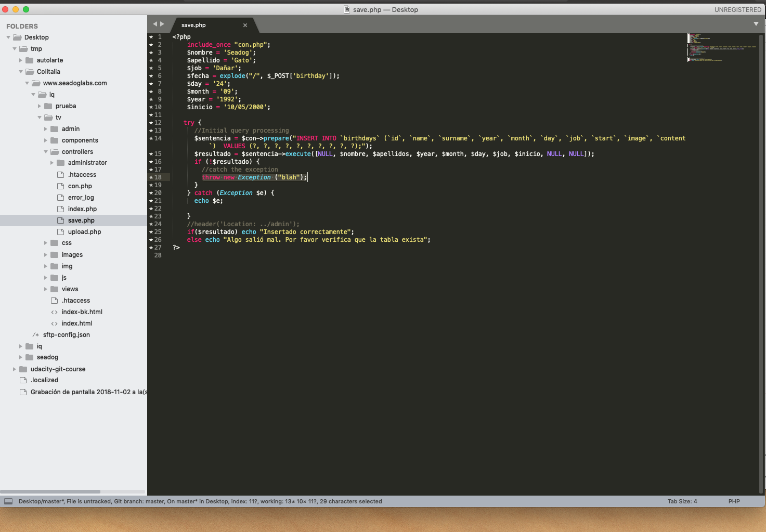This screenshot has height=532, width=766.
Task: Collapse the tmp folder
Action: point(15,49)
